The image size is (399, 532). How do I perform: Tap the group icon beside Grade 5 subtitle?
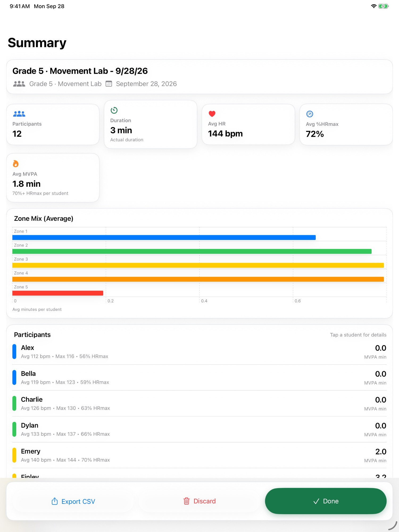pos(19,84)
